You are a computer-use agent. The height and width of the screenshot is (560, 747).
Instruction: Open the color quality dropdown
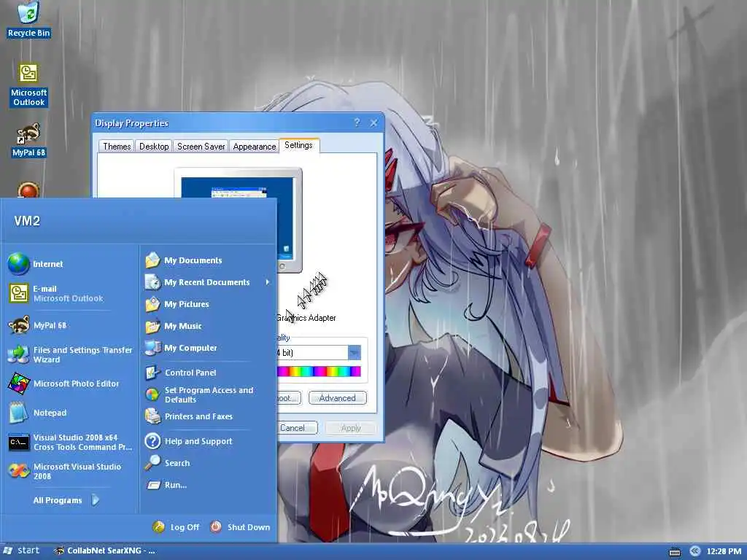[x=354, y=352]
